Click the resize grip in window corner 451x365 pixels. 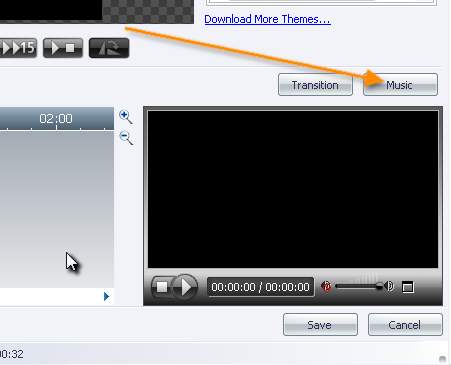tap(442, 359)
